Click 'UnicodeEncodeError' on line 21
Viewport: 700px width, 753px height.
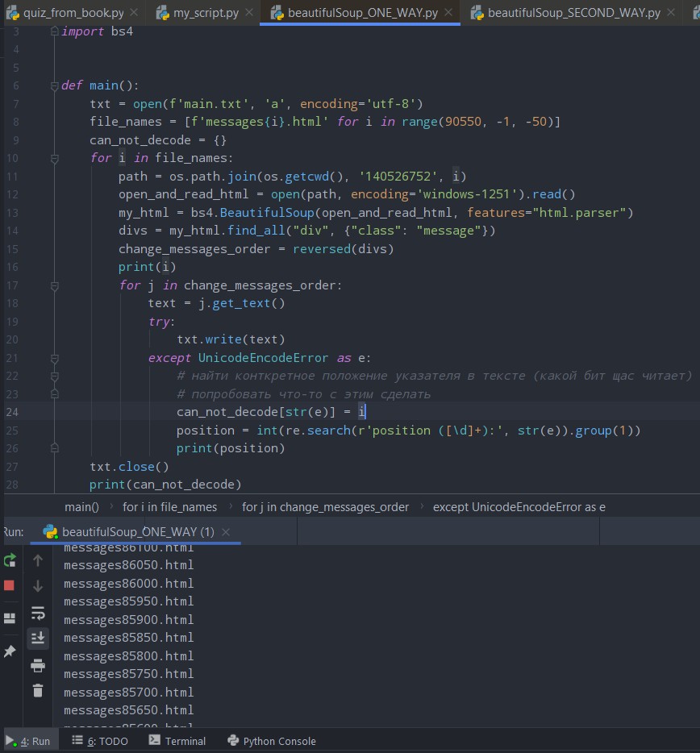[263, 358]
